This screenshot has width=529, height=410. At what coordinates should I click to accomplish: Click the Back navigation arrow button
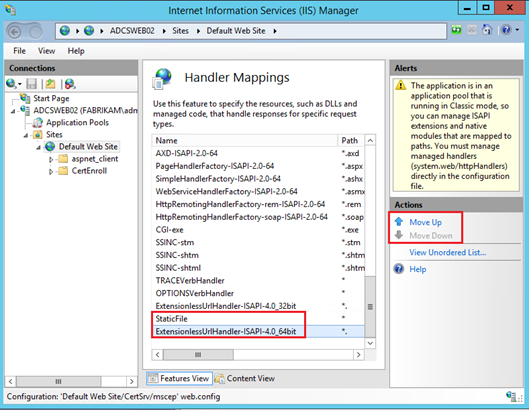15,32
